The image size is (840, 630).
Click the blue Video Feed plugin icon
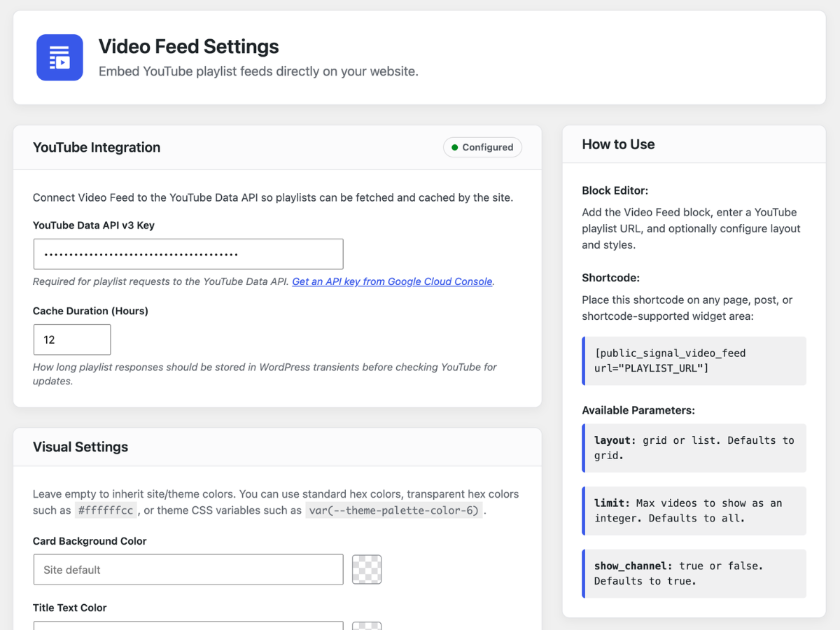coord(59,57)
